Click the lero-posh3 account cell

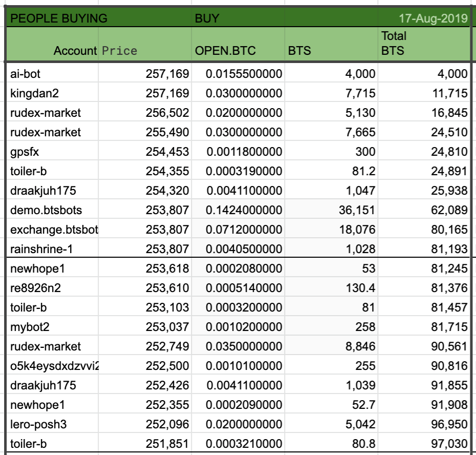pos(53,424)
